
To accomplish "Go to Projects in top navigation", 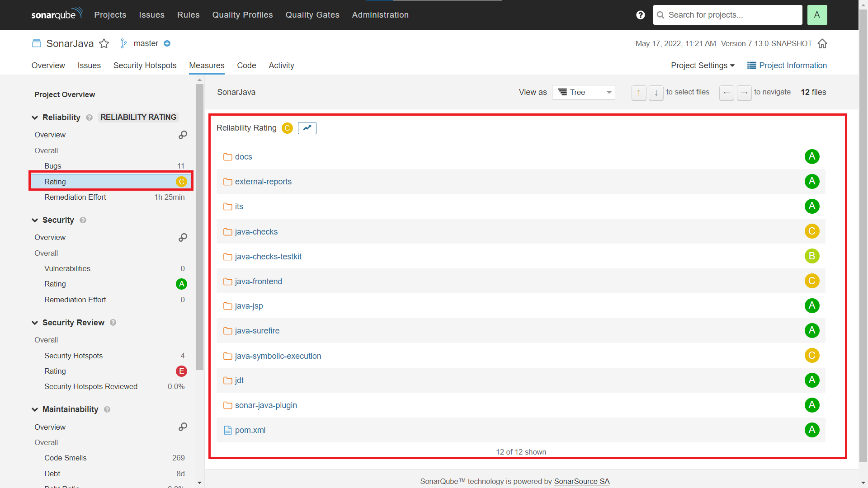I will (x=110, y=15).
